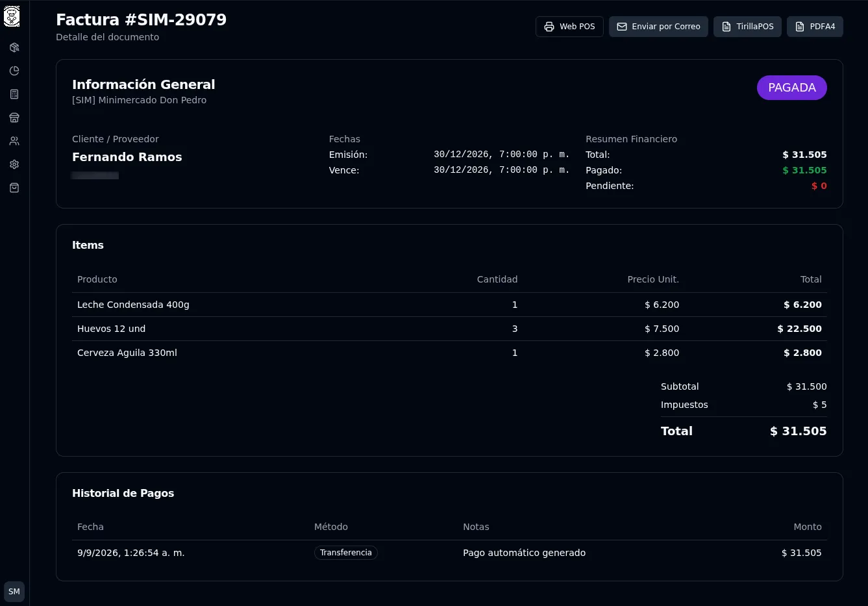Image resolution: width=868 pixels, height=606 pixels.
Task: Open the settings gear in the sidebar
Action: click(x=14, y=164)
